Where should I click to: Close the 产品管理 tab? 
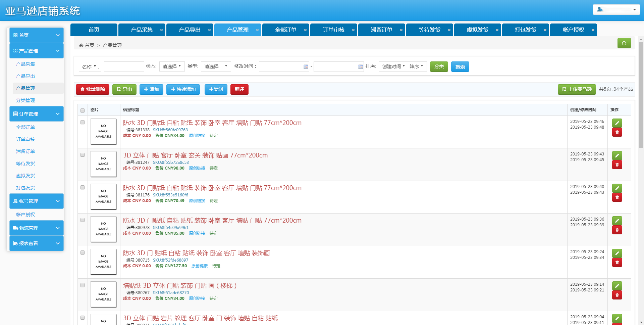pos(257,30)
